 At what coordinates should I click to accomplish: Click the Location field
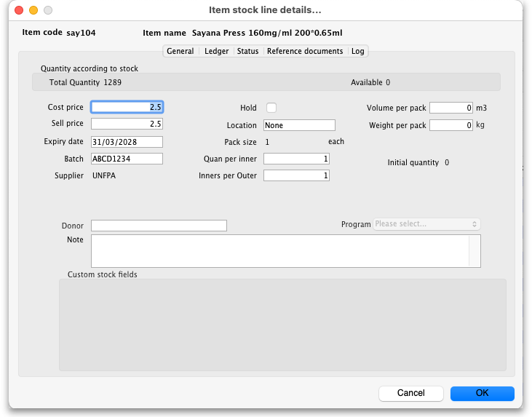(x=298, y=125)
